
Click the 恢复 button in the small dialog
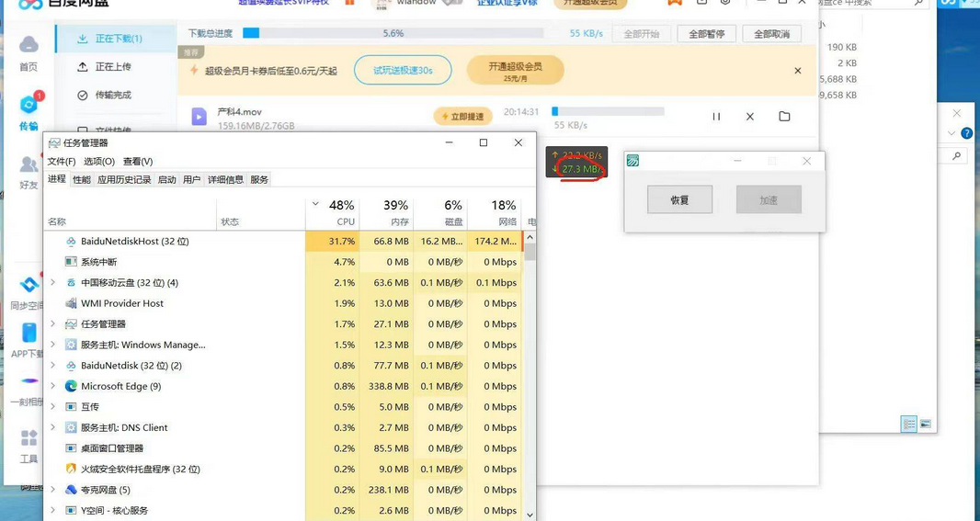(679, 200)
